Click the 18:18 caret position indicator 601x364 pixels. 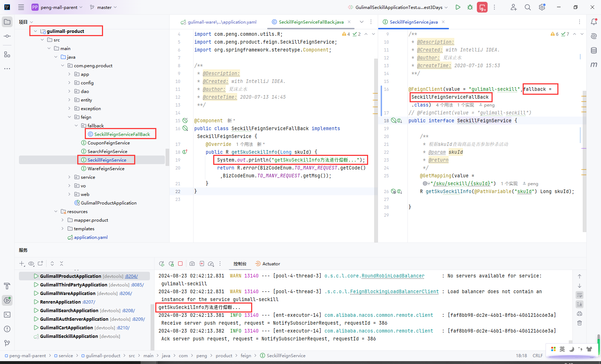[x=521, y=355]
